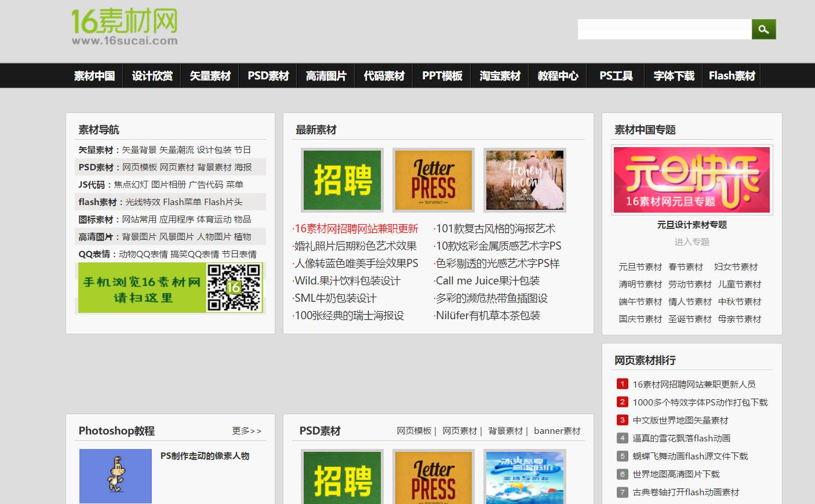Click the gray "7" ranking badge
The width and height of the screenshot is (815, 504).
click(x=622, y=492)
